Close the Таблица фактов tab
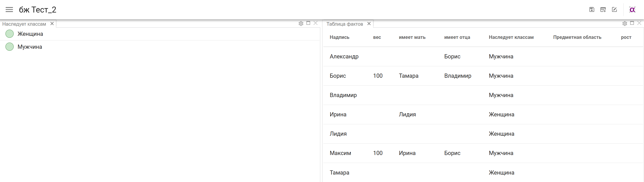This screenshot has height=182, width=644. (369, 23)
